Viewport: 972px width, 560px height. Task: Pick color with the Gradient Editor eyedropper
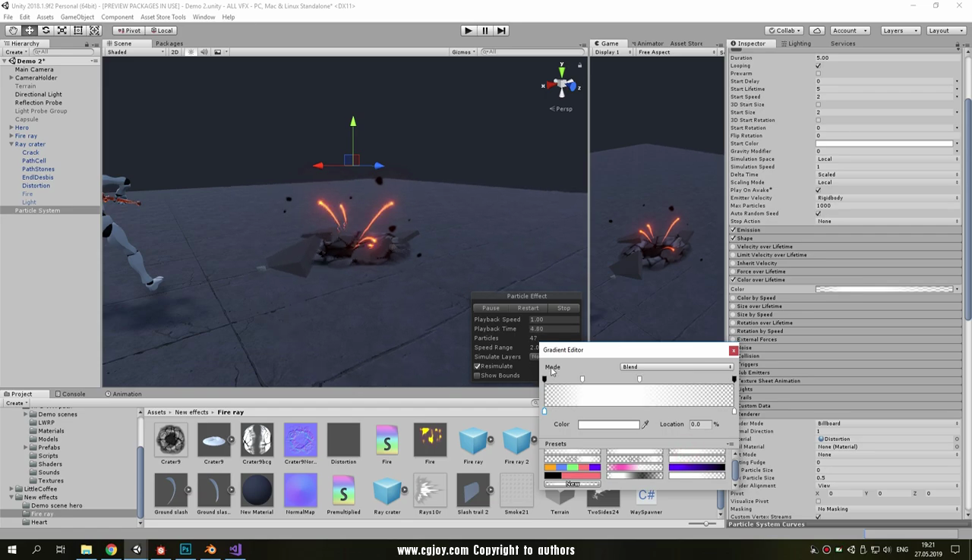pyautogui.click(x=645, y=425)
